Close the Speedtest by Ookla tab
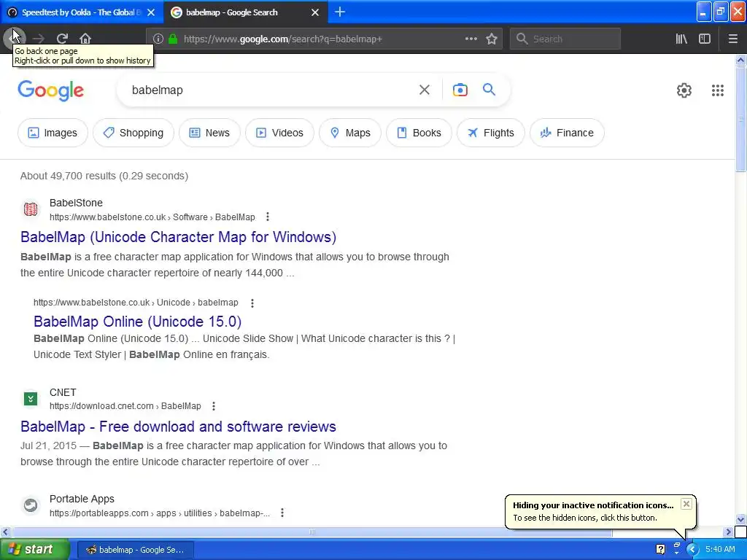747x560 pixels. (151, 12)
